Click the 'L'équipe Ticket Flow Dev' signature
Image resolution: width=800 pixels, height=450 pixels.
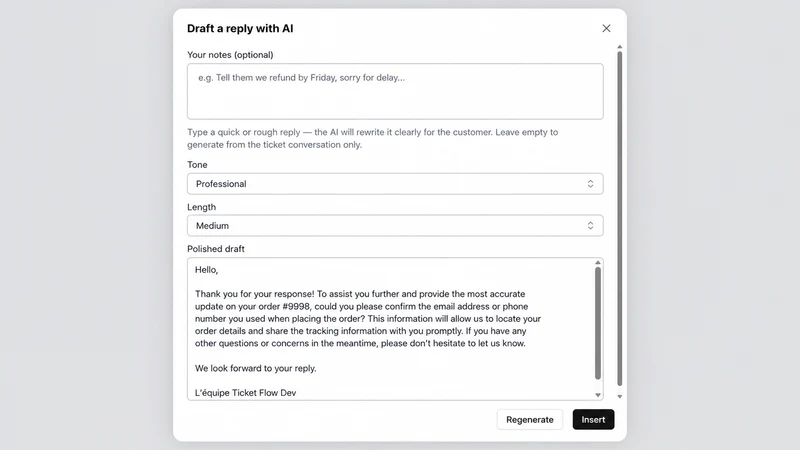pyautogui.click(x=245, y=393)
